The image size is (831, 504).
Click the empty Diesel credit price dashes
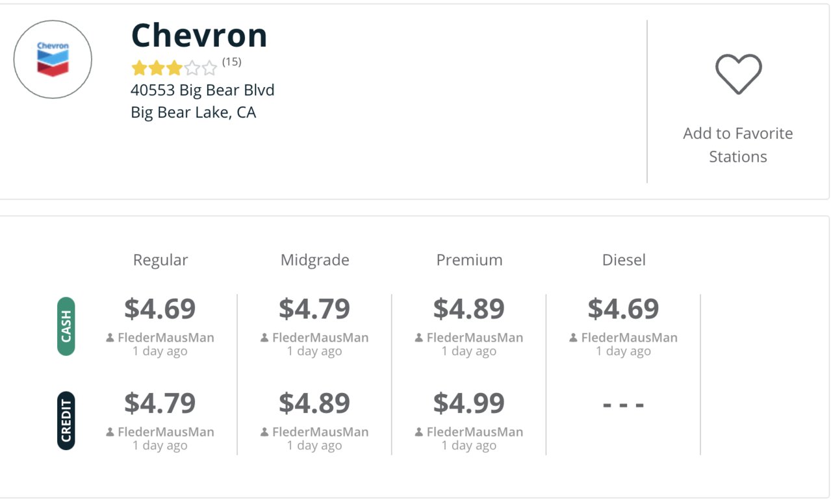(x=624, y=405)
